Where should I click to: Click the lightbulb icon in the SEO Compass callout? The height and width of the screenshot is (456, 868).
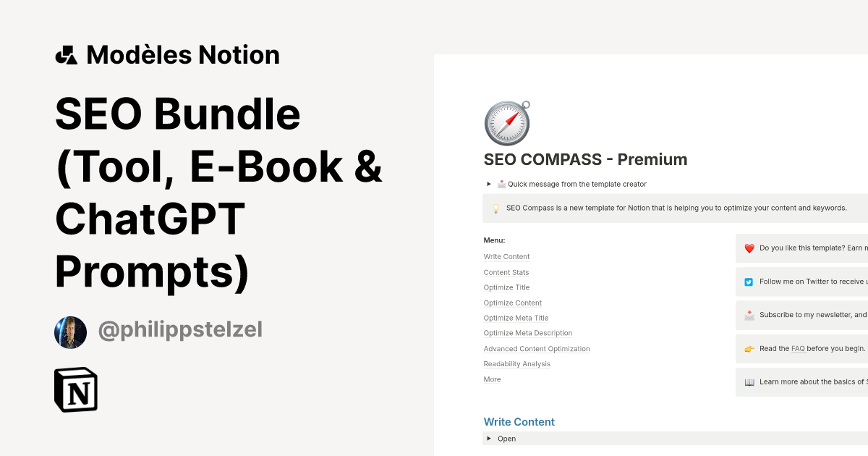click(x=495, y=208)
